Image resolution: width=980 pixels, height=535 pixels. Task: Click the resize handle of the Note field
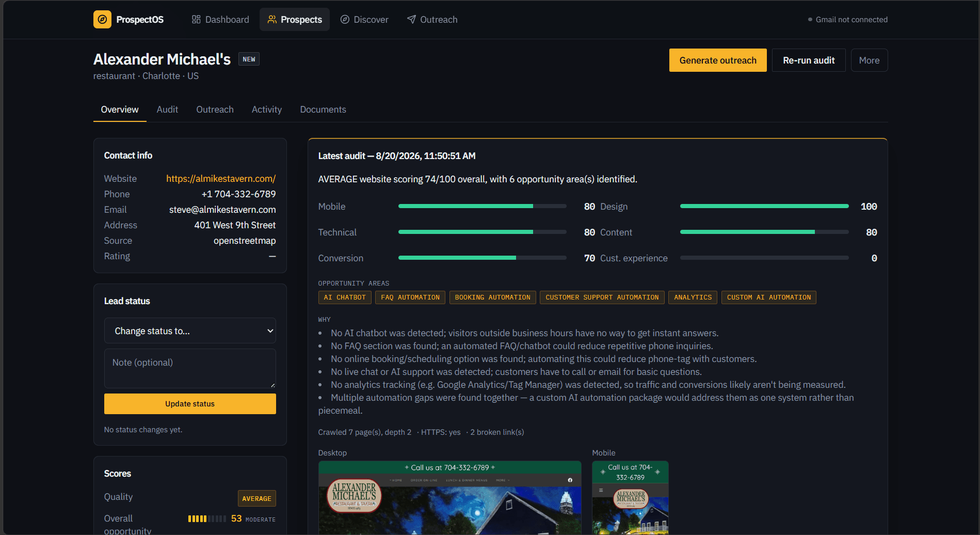(272, 385)
